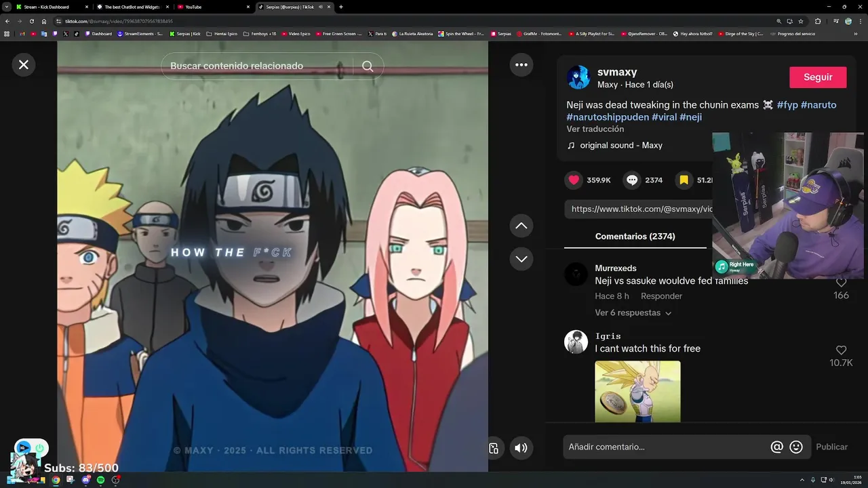The image size is (868, 488).
Task: Click the browser home icon
Action: coord(44,21)
